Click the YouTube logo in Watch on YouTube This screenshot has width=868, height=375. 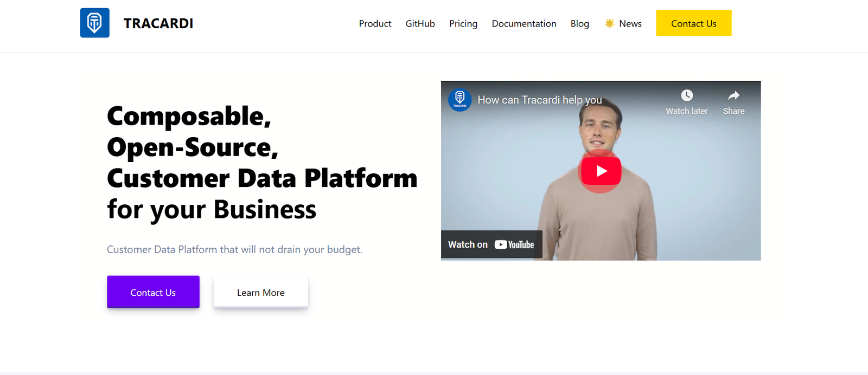(x=514, y=244)
